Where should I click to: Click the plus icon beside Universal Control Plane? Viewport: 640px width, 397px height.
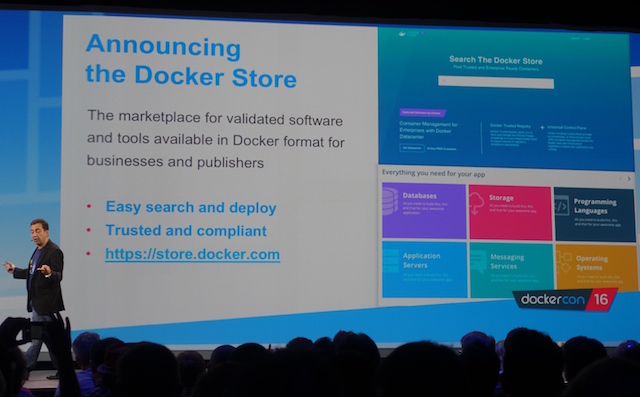click(542, 127)
